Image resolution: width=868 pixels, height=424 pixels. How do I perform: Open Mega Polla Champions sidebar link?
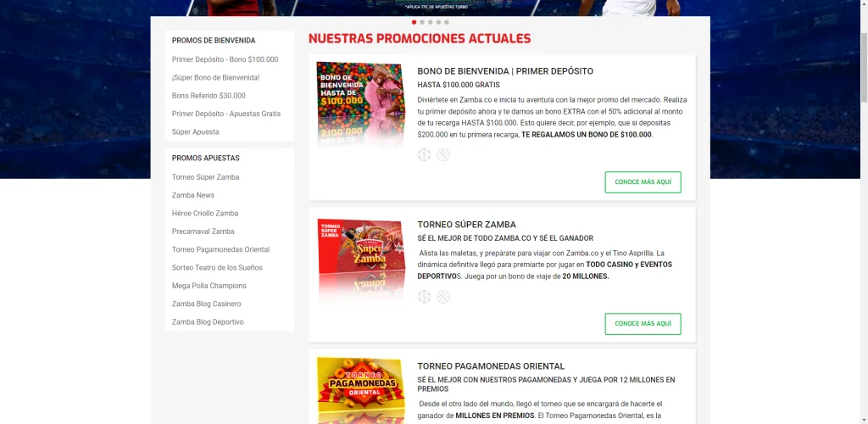click(x=209, y=286)
